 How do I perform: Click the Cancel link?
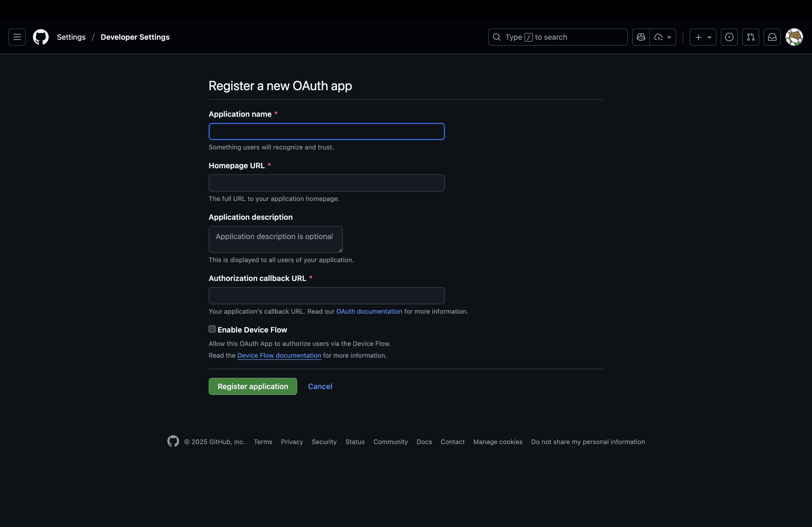click(320, 386)
